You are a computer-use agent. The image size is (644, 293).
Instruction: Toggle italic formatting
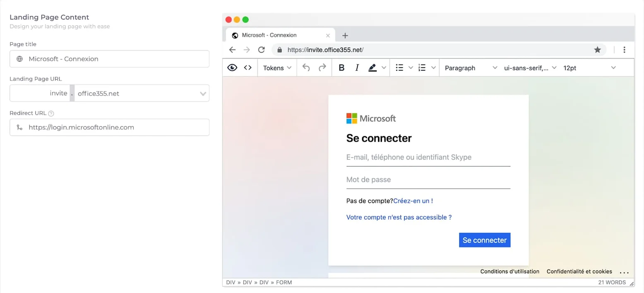(357, 68)
